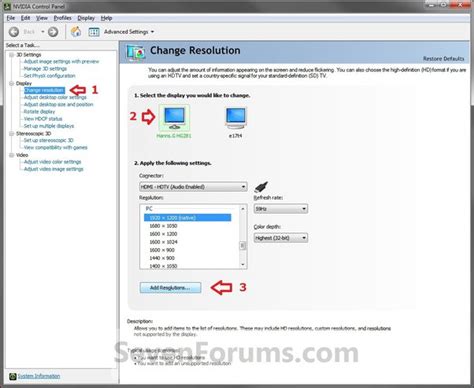
Task: Collapse the Video tree node
Action: (x=12, y=155)
